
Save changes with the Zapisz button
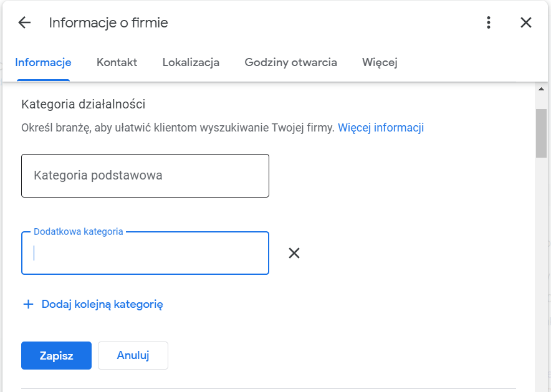click(56, 355)
